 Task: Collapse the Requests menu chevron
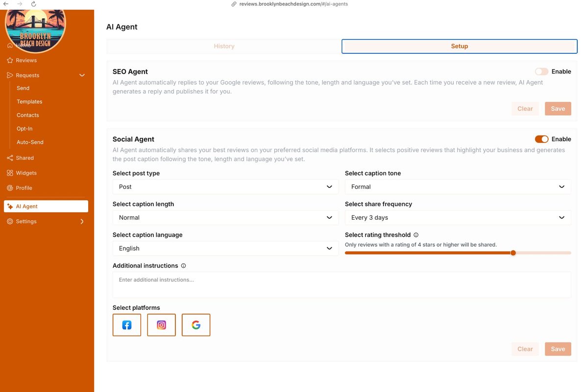[82, 75]
